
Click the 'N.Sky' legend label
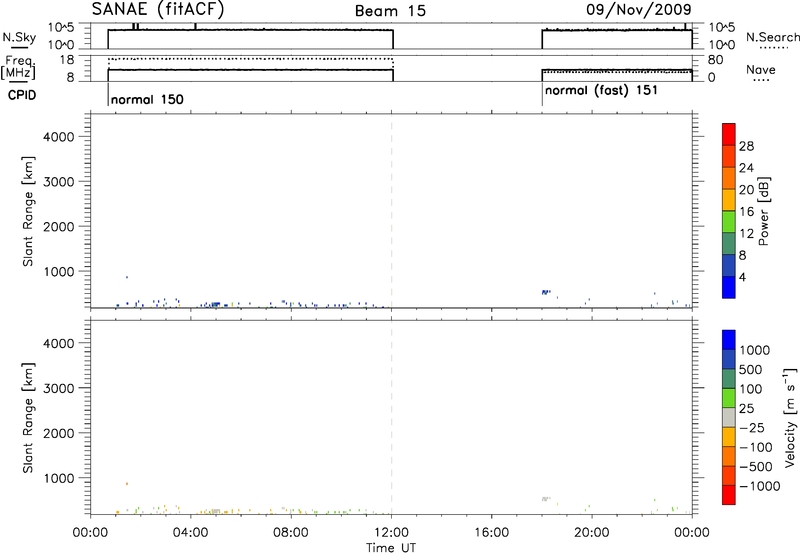(19, 37)
